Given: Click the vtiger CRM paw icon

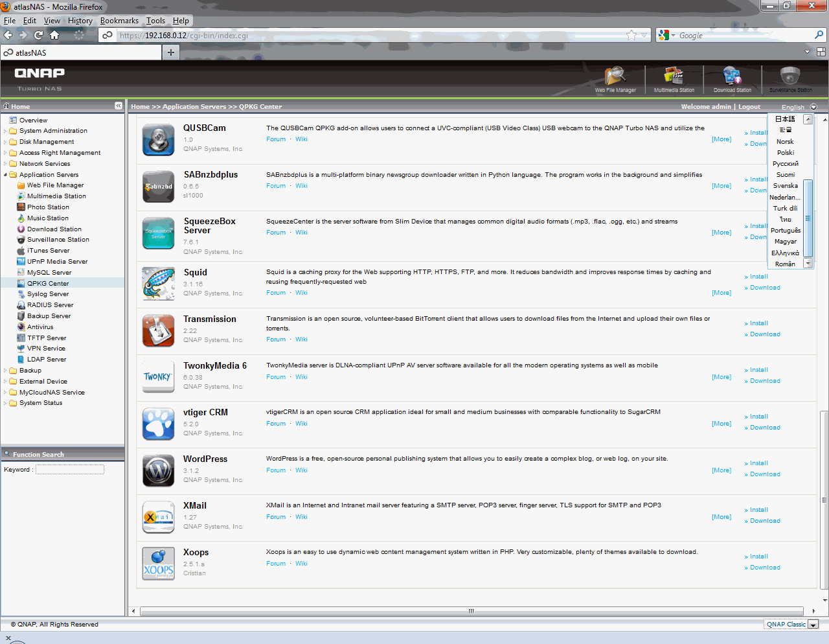Looking at the screenshot, I should 158,424.
